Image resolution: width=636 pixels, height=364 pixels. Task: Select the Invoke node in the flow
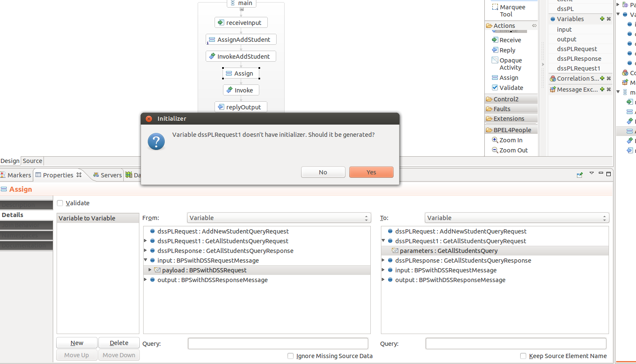coord(241,90)
